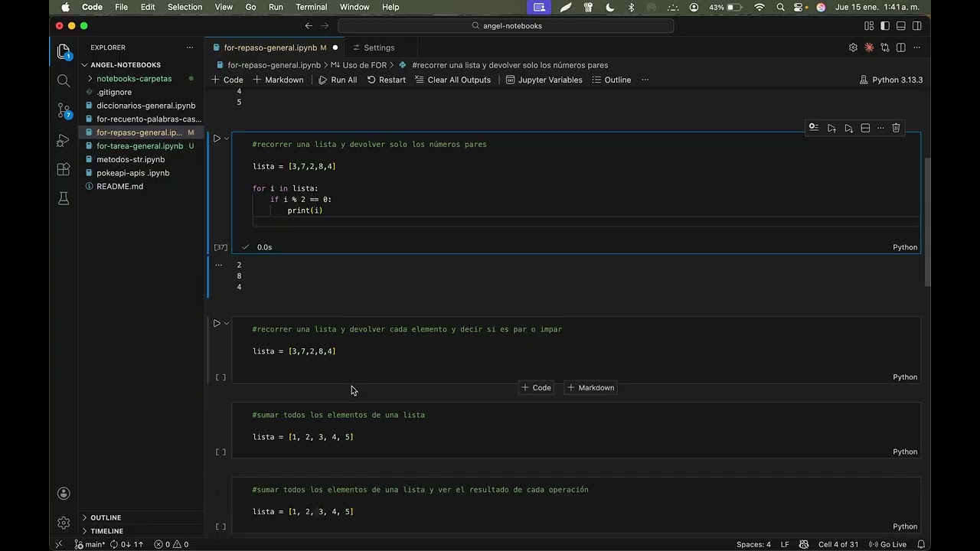The image size is (980, 551).
Task: Open the Extensions view
Action: [64, 170]
